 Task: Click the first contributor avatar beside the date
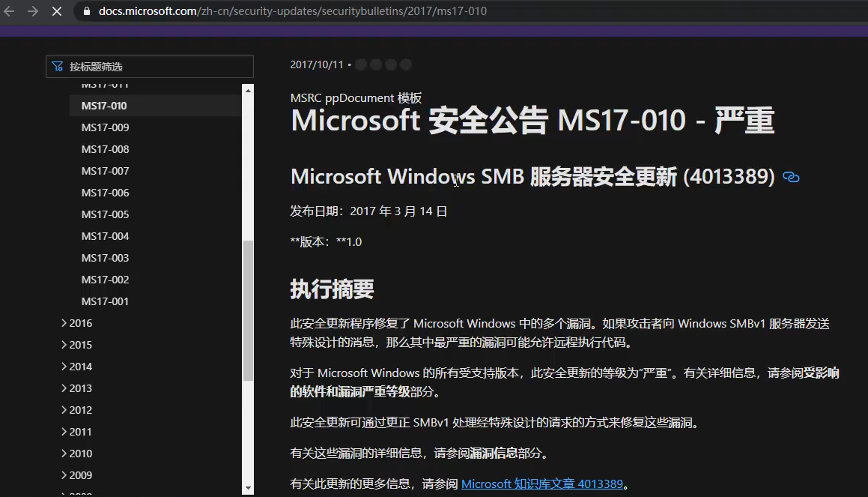pos(361,64)
